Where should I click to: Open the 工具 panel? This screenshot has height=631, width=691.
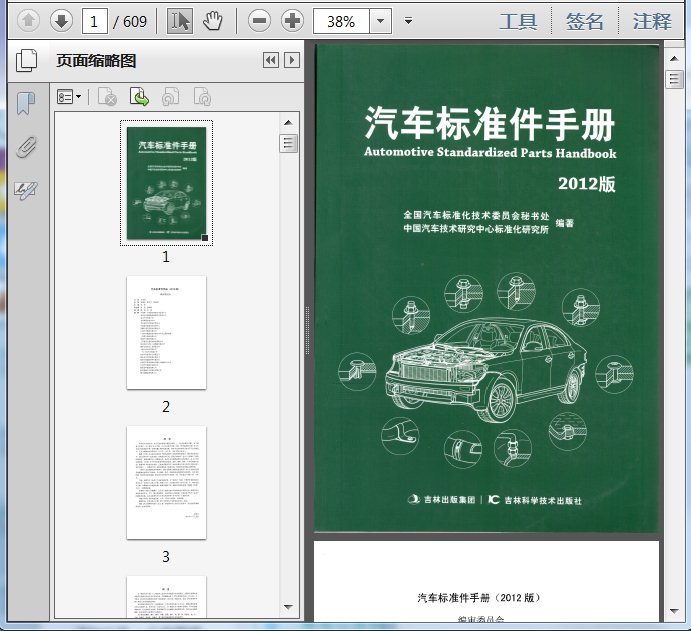pos(518,21)
